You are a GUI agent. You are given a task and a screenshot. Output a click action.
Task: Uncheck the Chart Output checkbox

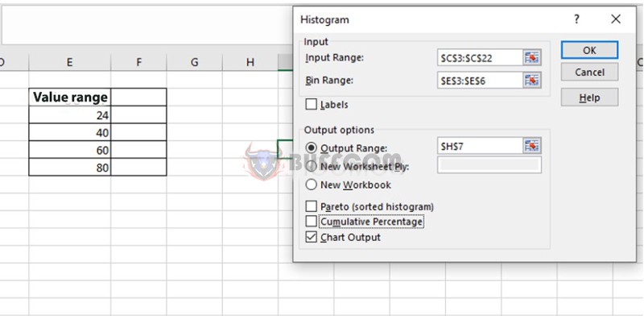[x=312, y=237]
